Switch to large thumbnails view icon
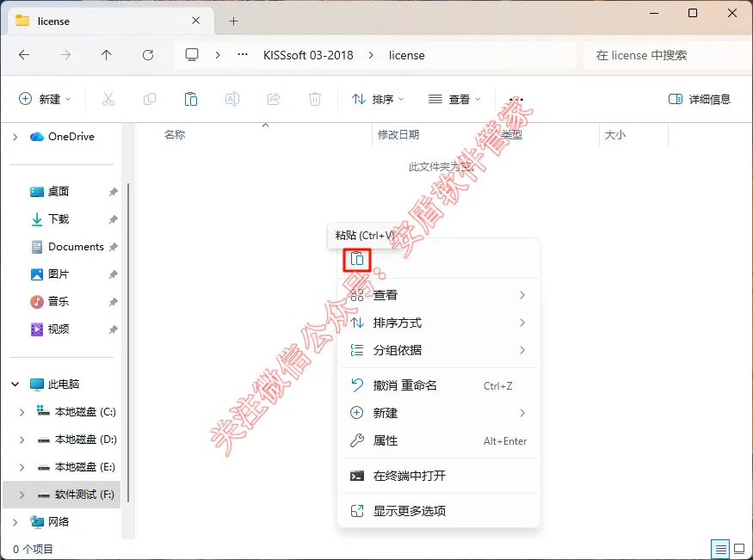The height and width of the screenshot is (560, 753). [x=739, y=549]
